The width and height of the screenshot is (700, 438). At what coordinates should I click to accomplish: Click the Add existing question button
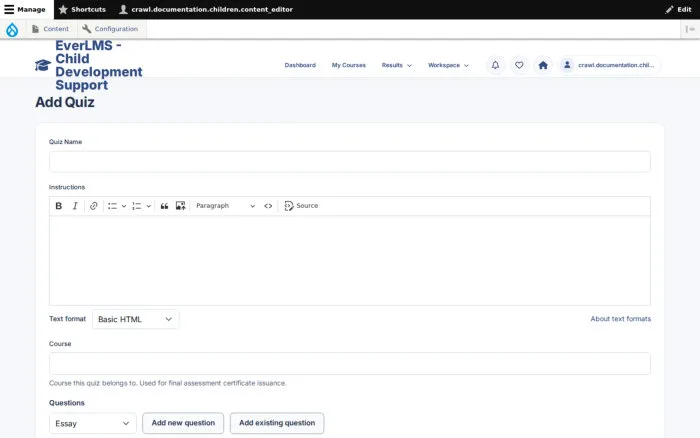(x=277, y=423)
